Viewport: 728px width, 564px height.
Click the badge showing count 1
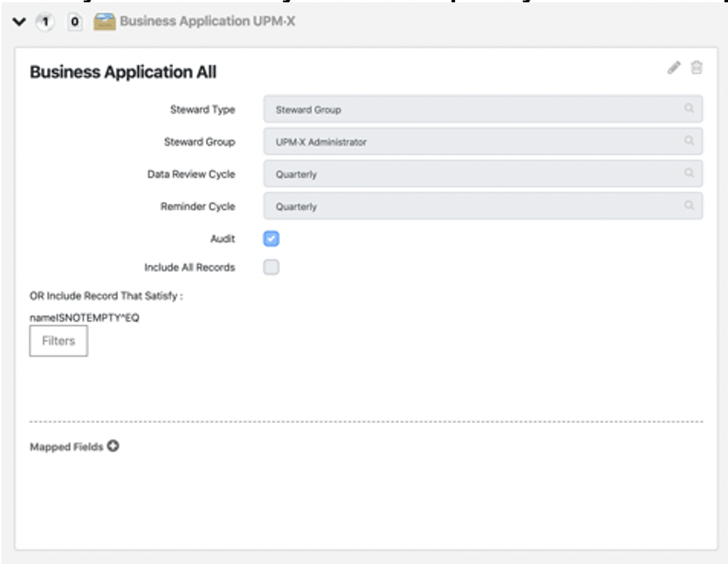pyautogui.click(x=45, y=21)
